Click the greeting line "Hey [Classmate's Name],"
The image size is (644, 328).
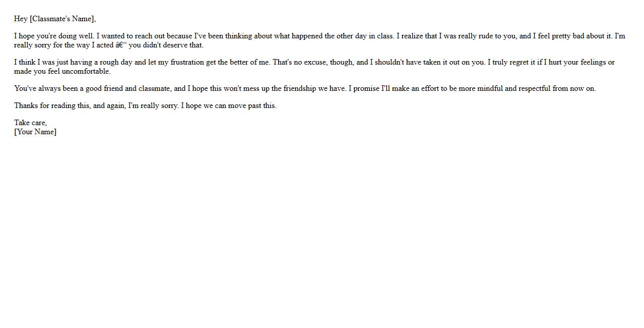click(x=55, y=19)
